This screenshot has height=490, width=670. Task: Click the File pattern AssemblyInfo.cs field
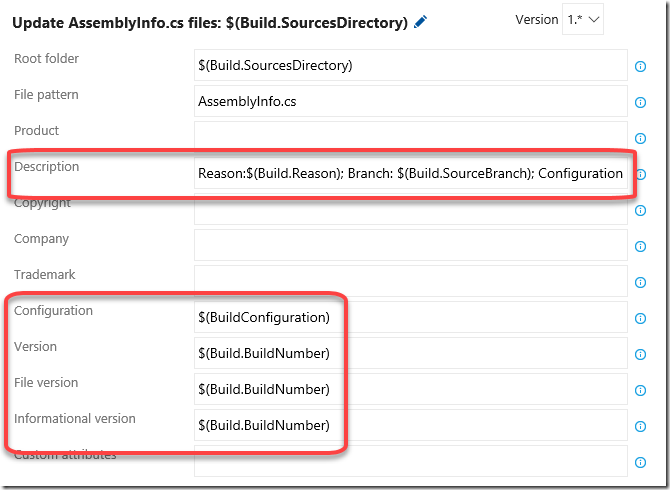pos(411,101)
